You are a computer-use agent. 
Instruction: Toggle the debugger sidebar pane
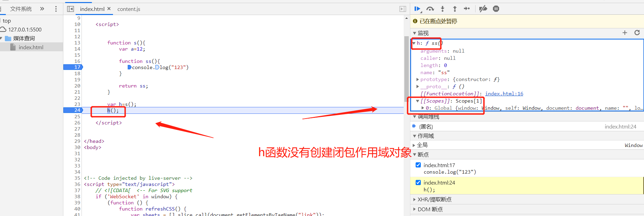(x=403, y=9)
